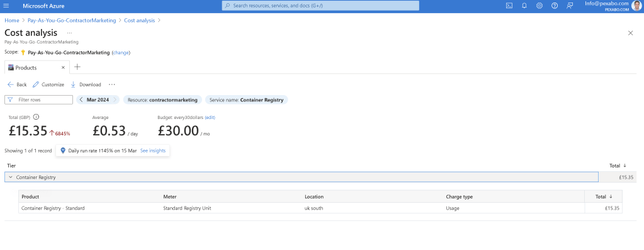Viewport: 644px width, 250px height.
Task: Click the Usage charge type cell
Action: (453, 208)
